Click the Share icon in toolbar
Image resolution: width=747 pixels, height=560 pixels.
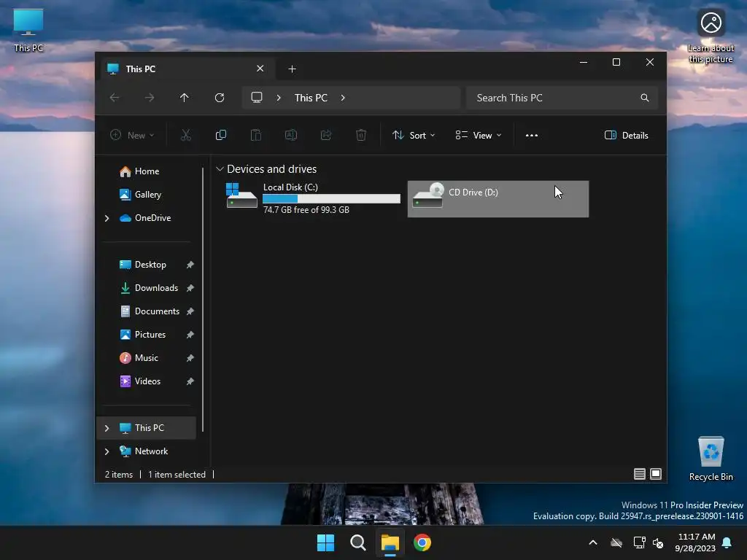pos(326,135)
